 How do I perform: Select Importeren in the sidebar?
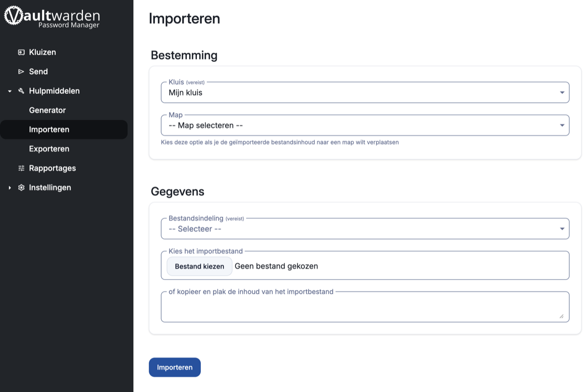(x=64, y=130)
